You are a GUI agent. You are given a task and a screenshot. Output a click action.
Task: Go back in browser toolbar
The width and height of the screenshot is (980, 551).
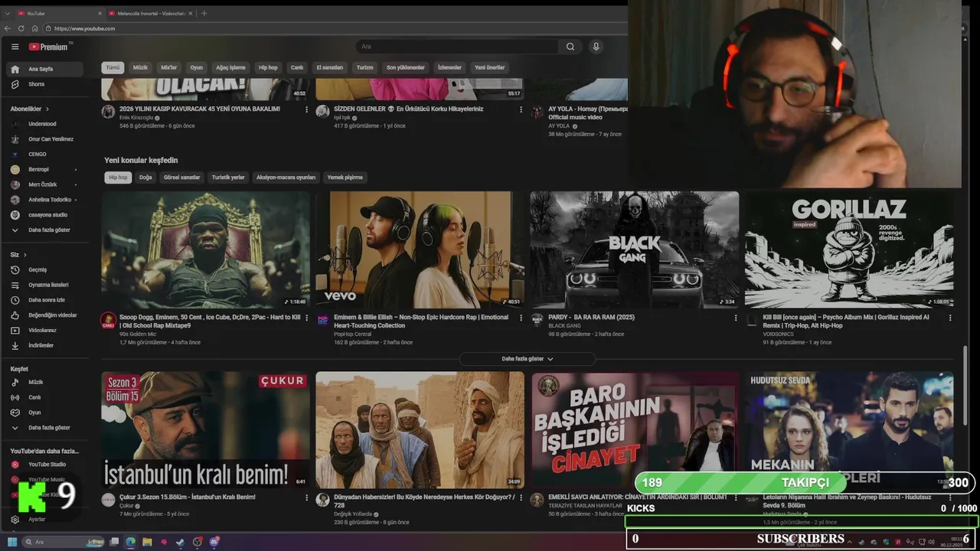(x=8, y=28)
